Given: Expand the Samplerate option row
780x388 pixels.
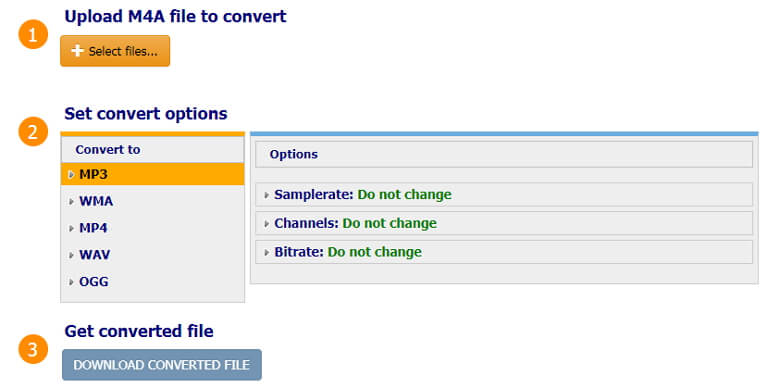Looking at the screenshot, I should tap(504, 194).
